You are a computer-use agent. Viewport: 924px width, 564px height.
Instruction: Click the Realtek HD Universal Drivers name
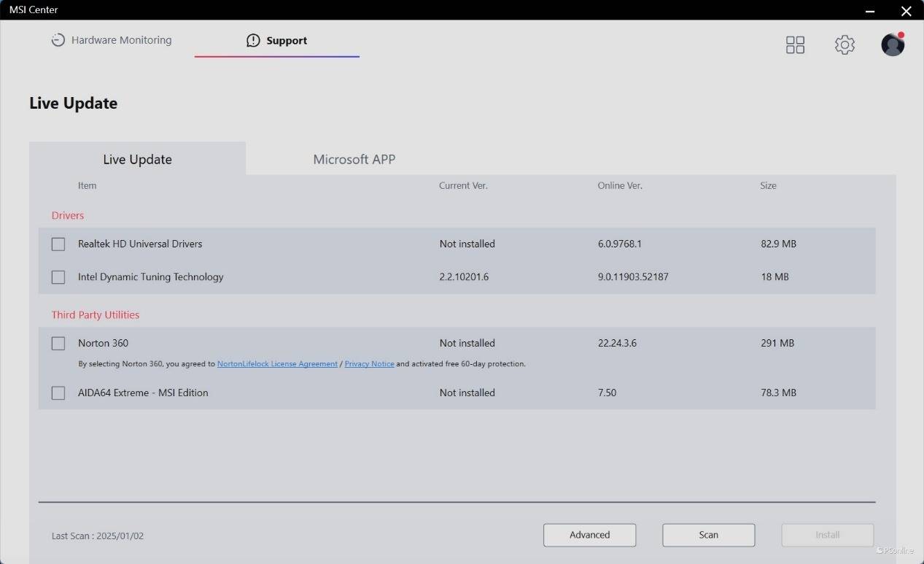[x=140, y=244]
